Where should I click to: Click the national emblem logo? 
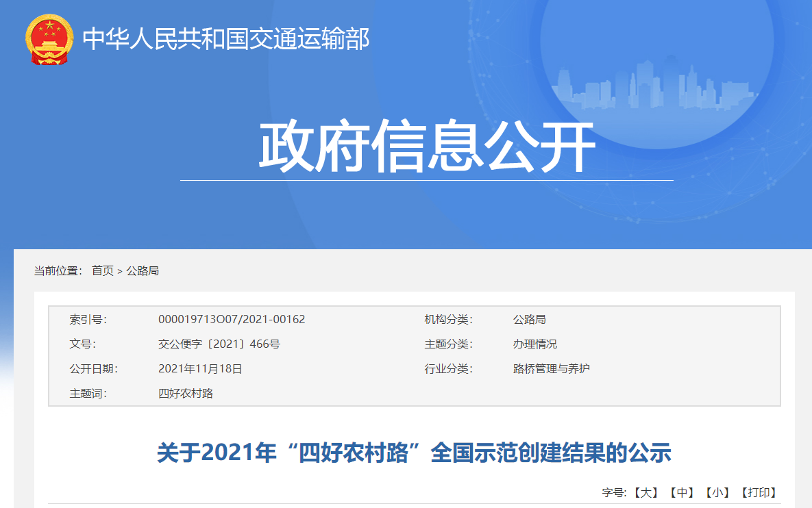click(x=49, y=39)
